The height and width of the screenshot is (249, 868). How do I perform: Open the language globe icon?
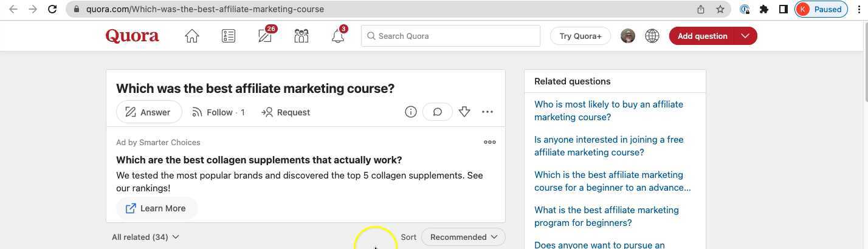(652, 36)
